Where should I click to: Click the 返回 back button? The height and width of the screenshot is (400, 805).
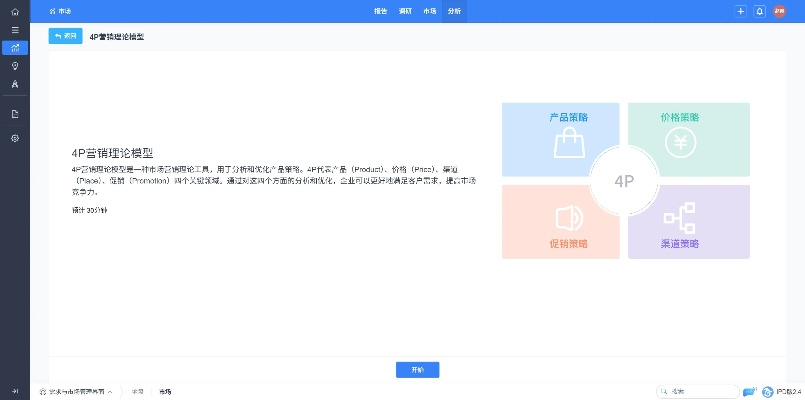(x=65, y=36)
